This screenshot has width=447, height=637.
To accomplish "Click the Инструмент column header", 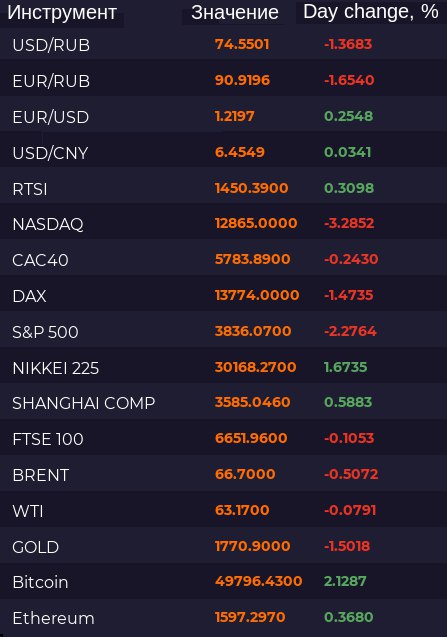I will point(62,13).
